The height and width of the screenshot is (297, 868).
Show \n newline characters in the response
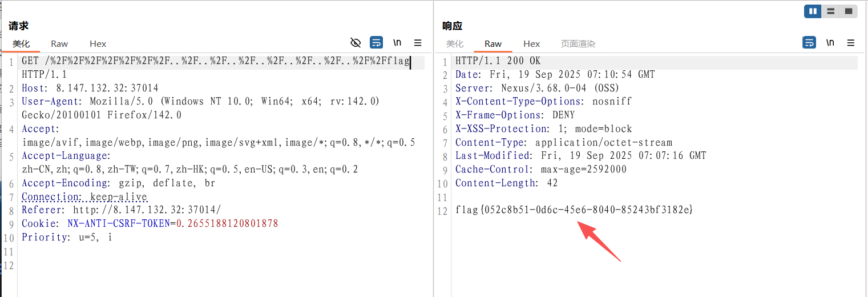830,43
